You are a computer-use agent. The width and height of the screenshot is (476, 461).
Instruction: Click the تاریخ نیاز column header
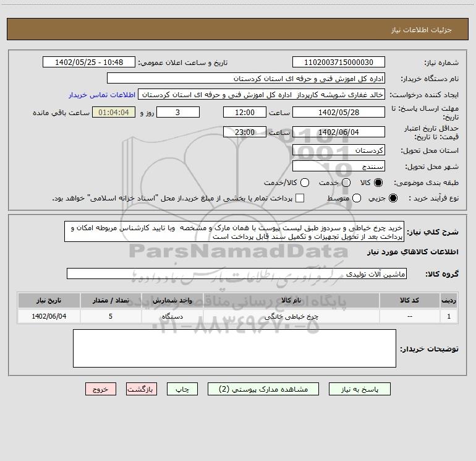pos(49,300)
